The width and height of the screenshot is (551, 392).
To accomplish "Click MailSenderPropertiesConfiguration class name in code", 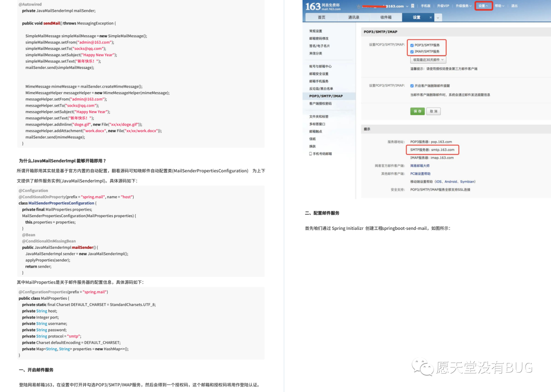I will (61, 203).
